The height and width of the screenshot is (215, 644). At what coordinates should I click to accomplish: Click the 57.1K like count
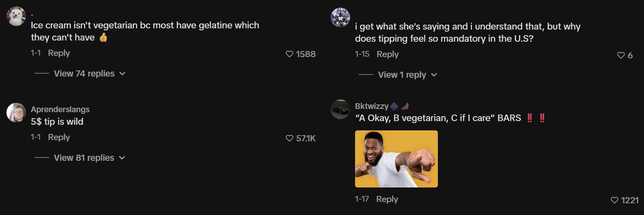click(306, 138)
